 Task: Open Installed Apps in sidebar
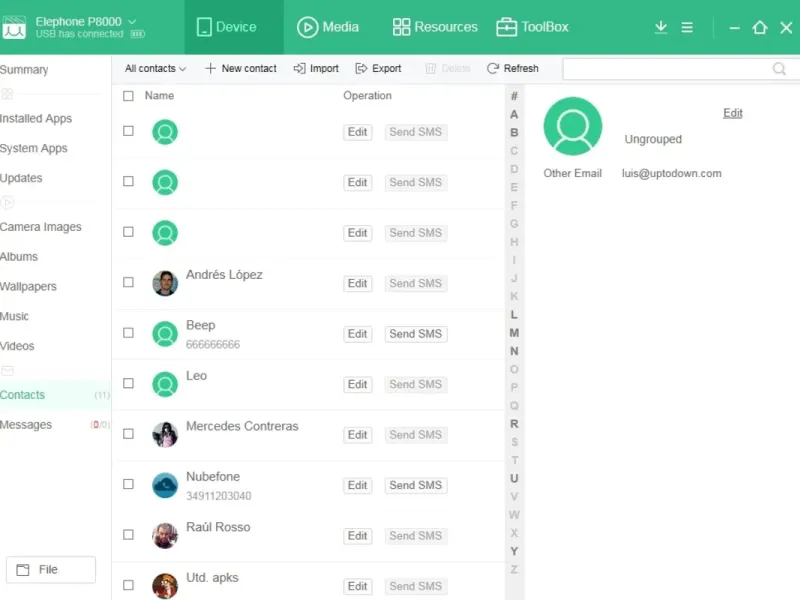point(36,118)
